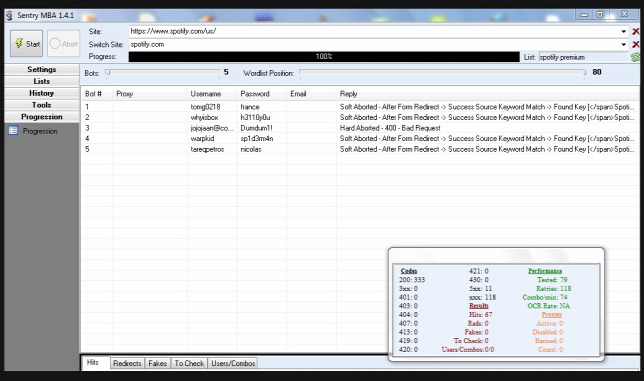Select bot row number 2
644x381 pixels.
pyautogui.click(x=360, y=117)
